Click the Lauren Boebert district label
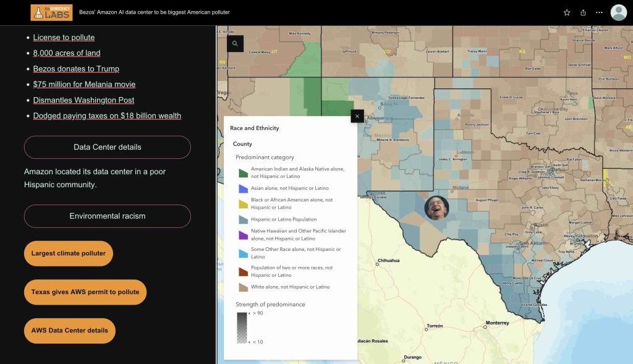The image size is (633, 364). coord(437,52)
